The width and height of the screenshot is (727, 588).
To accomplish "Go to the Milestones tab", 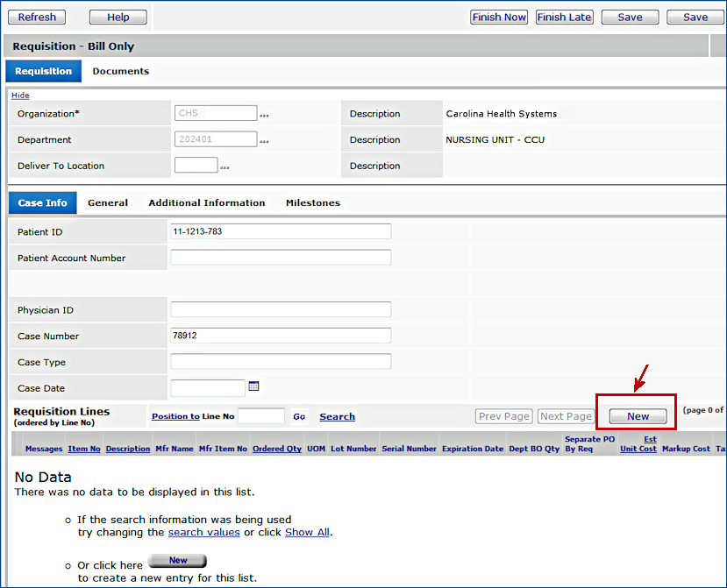I will click(312, 203).
